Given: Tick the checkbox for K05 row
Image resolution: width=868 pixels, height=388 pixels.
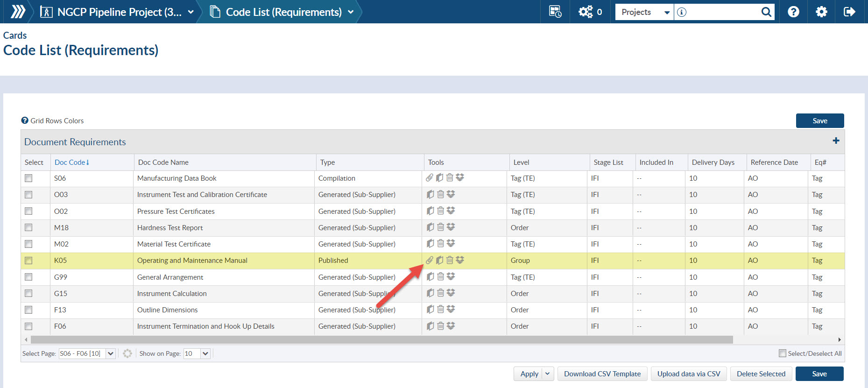Looking at the screenshot, I should 29,260.
